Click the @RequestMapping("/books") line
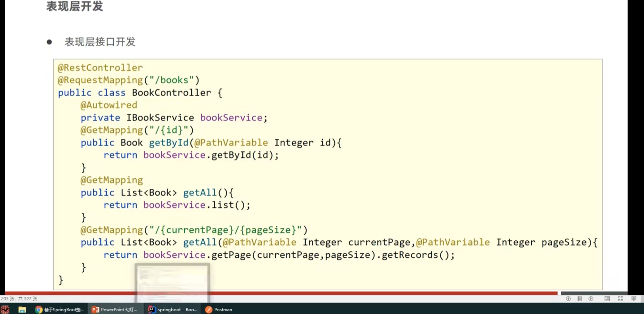Screen dimensions: 644x314 pyautogui.click(x=129, y=80)
